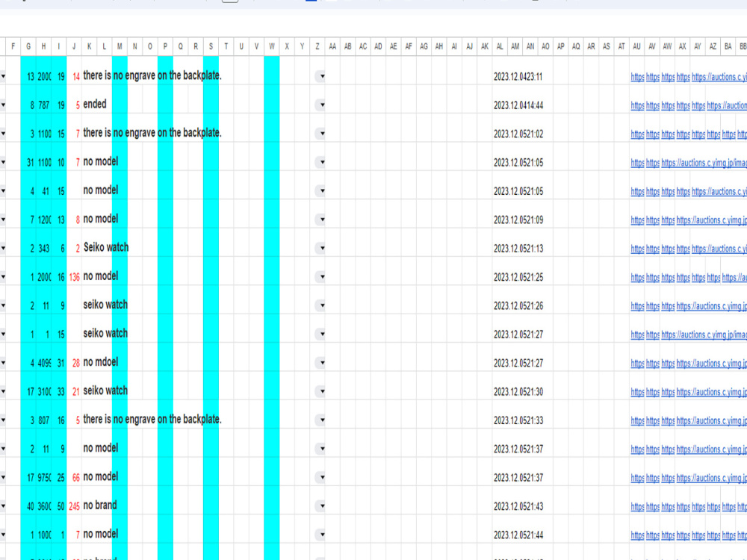Select column AU header

(x=637, y=46)
